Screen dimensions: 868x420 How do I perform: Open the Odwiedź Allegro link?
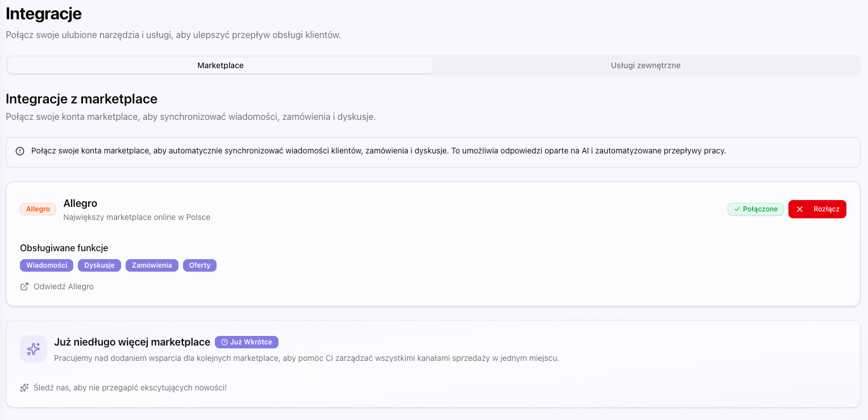pyautogui.click(x=64, y=286)
